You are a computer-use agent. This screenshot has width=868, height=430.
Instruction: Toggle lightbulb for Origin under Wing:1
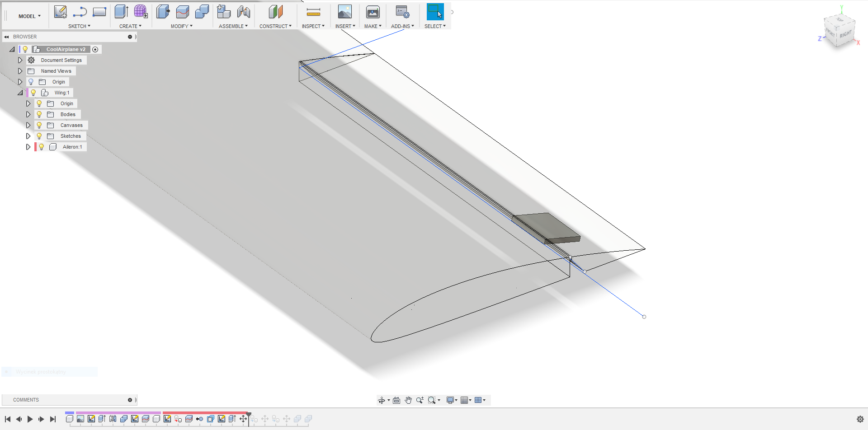39,103
